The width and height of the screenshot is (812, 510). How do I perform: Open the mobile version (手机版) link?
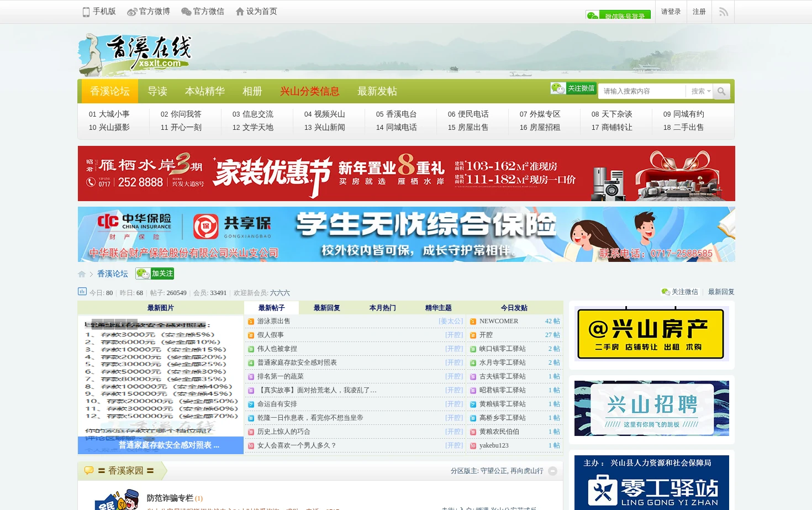99,12
